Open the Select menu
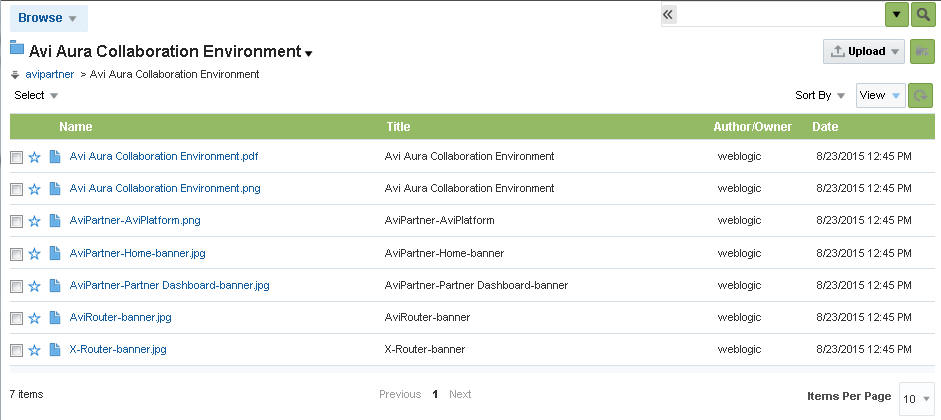Screen dimensions: 941x420 tap(36, 96)
